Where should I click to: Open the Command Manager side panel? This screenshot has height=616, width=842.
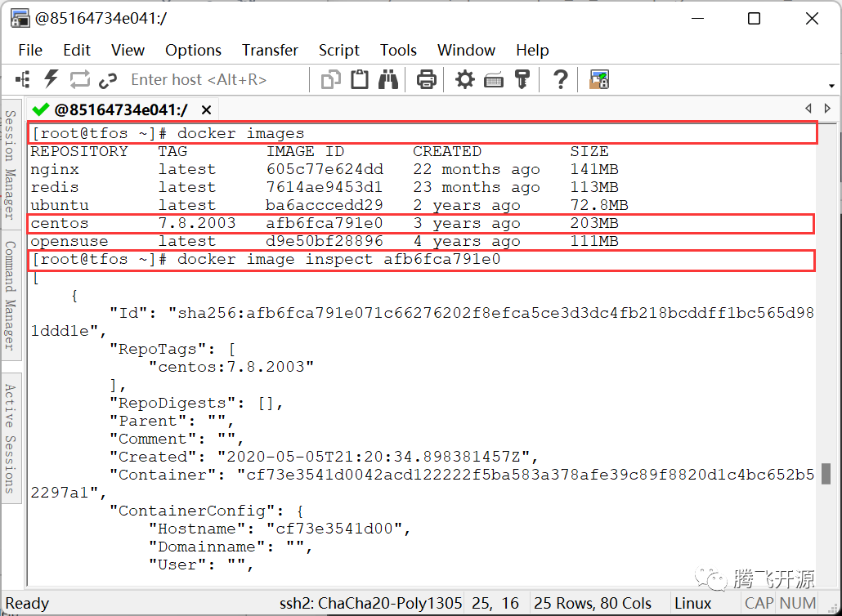[11, 295]
